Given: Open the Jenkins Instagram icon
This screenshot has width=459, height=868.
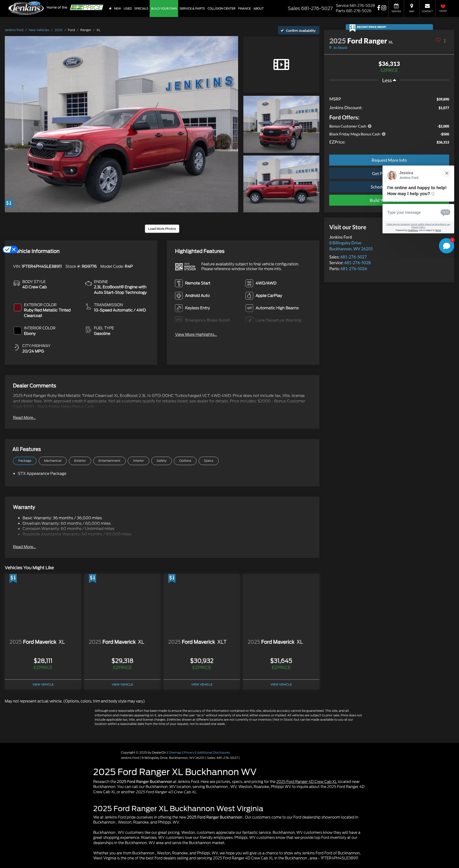Looking at the screenshot, I should 383,7.
